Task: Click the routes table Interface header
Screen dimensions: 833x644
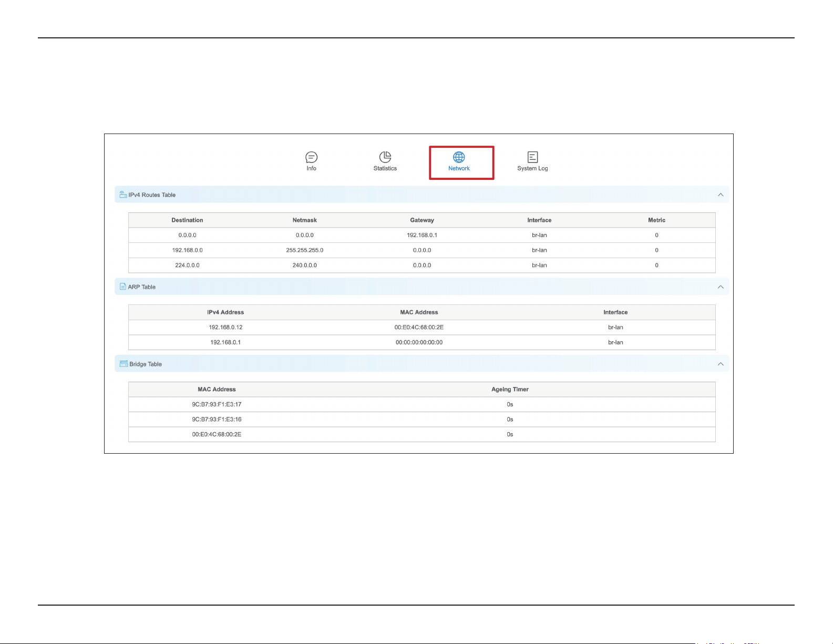Action: point(539,220)
